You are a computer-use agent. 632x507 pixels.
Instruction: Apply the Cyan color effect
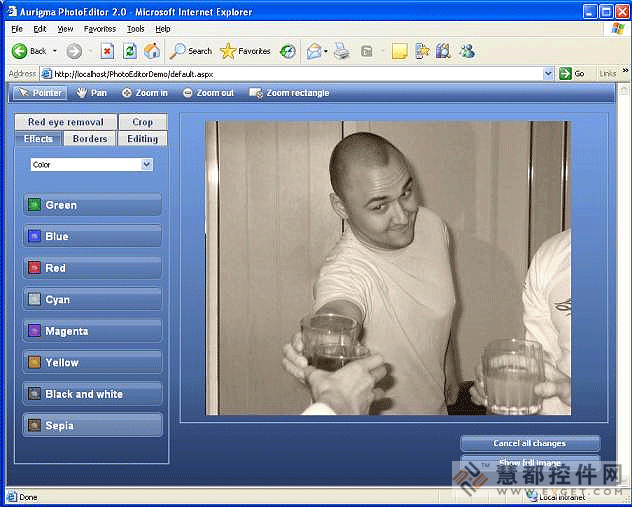(x=92, y=299)
